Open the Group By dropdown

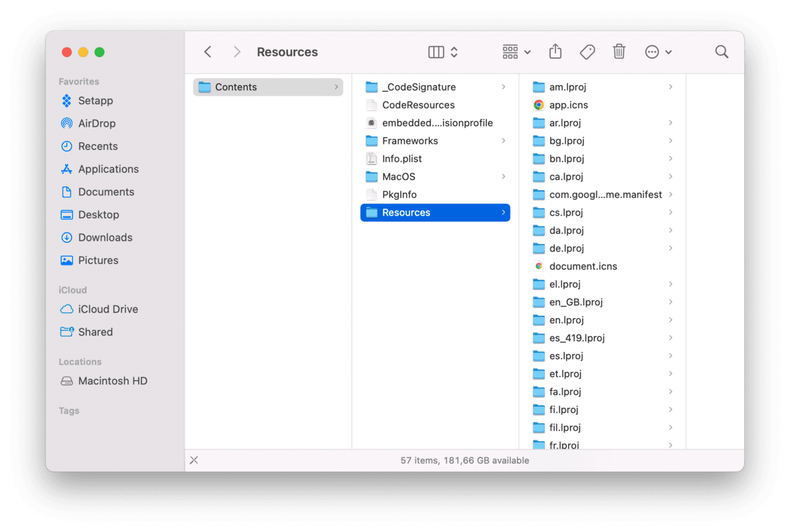pyautogui.click(x=516, y=52)
